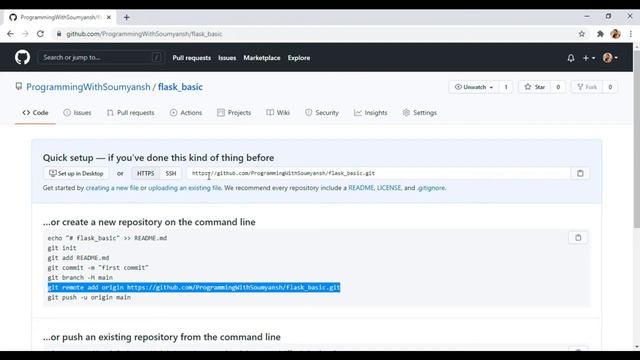Open the browser extensions puzzle icon
Viewport: 640px width, 360px height.
[x=600, y=34]
